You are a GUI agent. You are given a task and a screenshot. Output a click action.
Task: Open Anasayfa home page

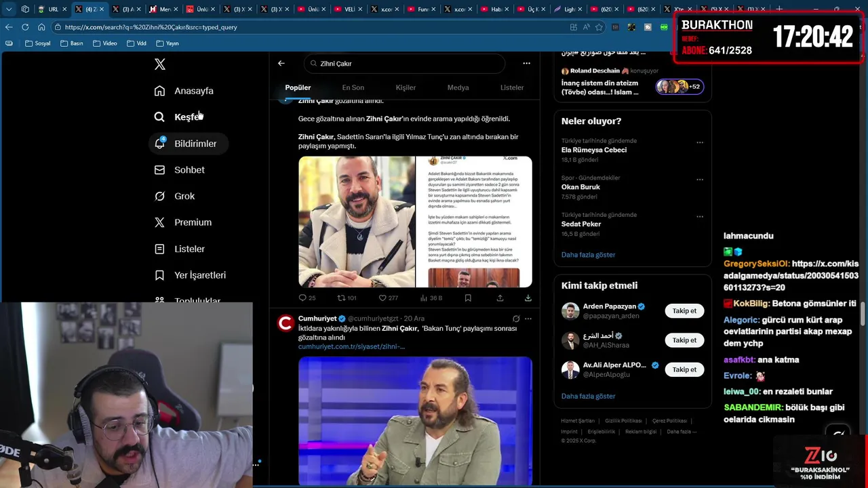pyautogui.click(x=184, y=91)
